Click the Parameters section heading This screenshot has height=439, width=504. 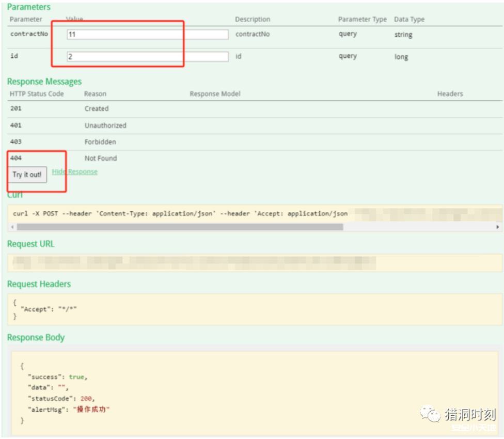pyautogui.click(x=29, y=7)
